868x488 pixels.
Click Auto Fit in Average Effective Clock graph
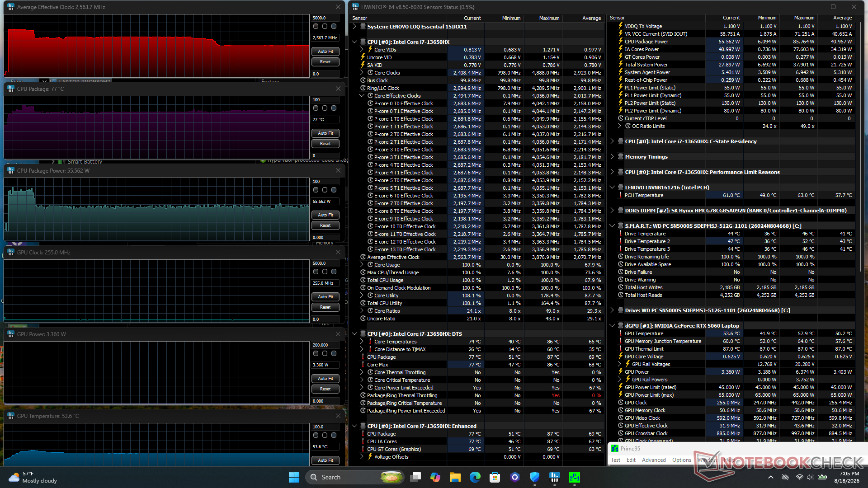[325, 52]
